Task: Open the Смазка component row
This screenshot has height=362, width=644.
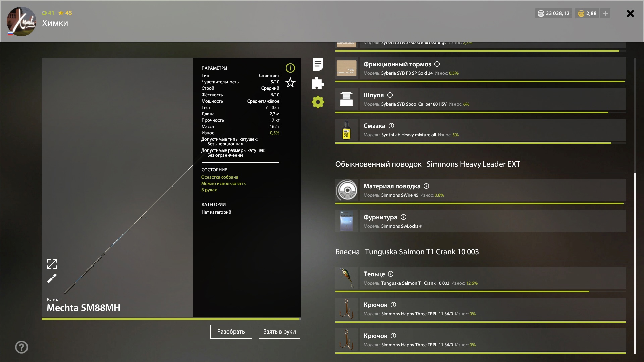Action: tap(492, 130)
